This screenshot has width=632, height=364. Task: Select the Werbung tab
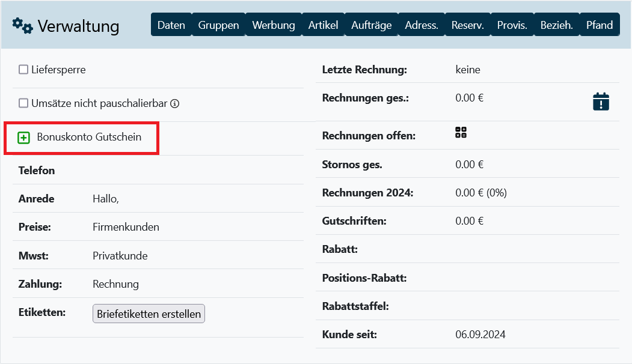(274, 25)
